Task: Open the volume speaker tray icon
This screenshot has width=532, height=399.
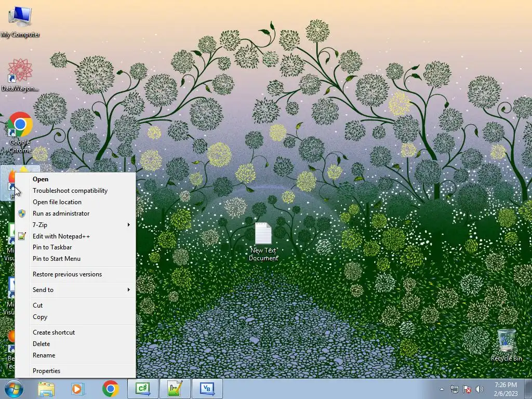Action: 480,389
